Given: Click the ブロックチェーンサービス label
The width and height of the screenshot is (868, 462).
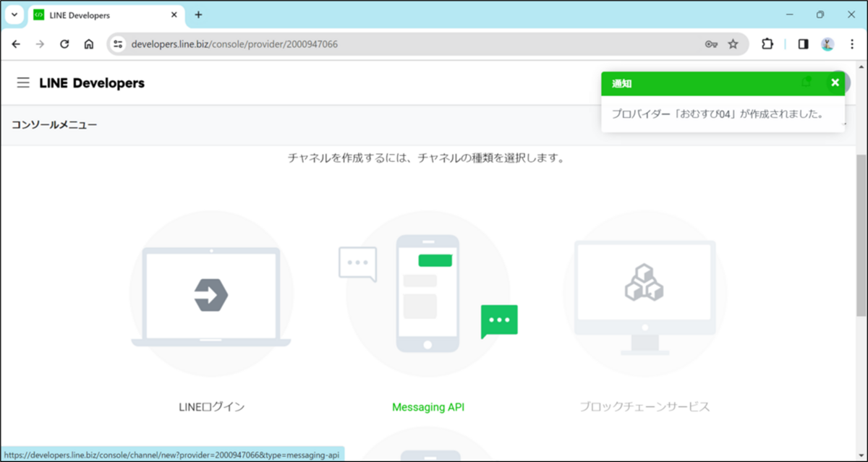Looking at the screenshot, I should (645, 407).
